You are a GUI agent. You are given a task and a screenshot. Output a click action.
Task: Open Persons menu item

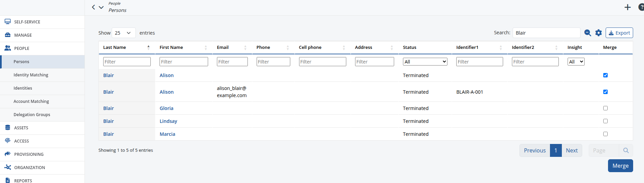tap(42, 62)
